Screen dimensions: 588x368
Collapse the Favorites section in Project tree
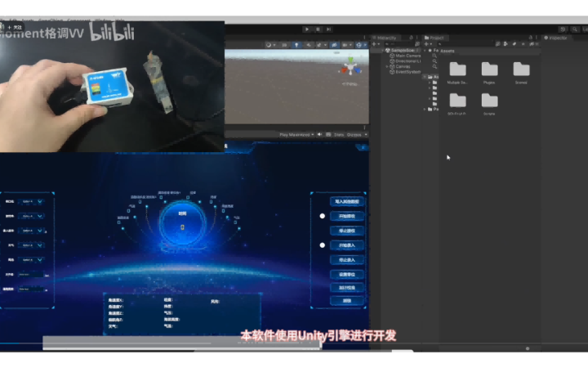click(425, 51)
